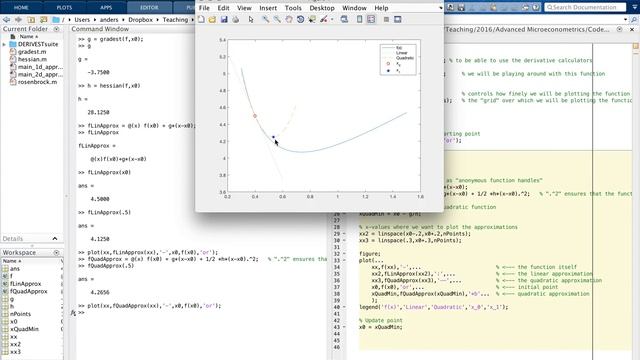640x360 pixels.
Task: Activate the Zoom In magnifier tool
Action: coord(265,19)
